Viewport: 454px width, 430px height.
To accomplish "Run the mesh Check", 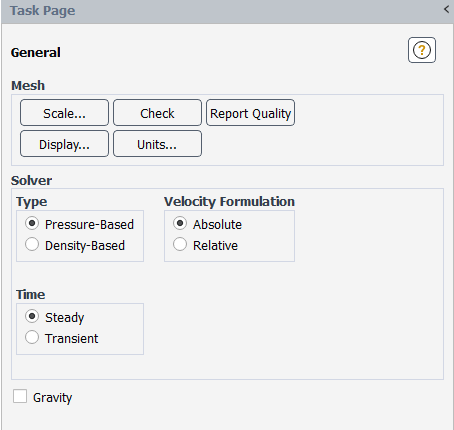I will tap(157, 113).
